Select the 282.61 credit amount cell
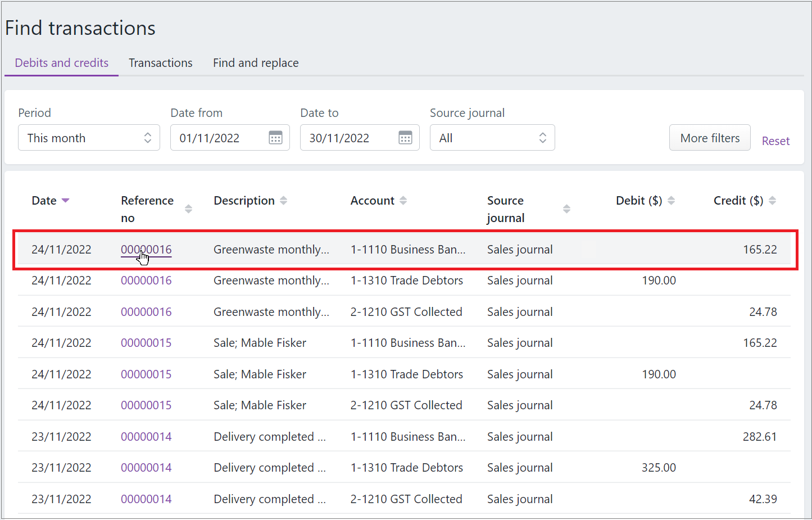The width and height of the screenshot is (812, 520). [x=760, y=437]
